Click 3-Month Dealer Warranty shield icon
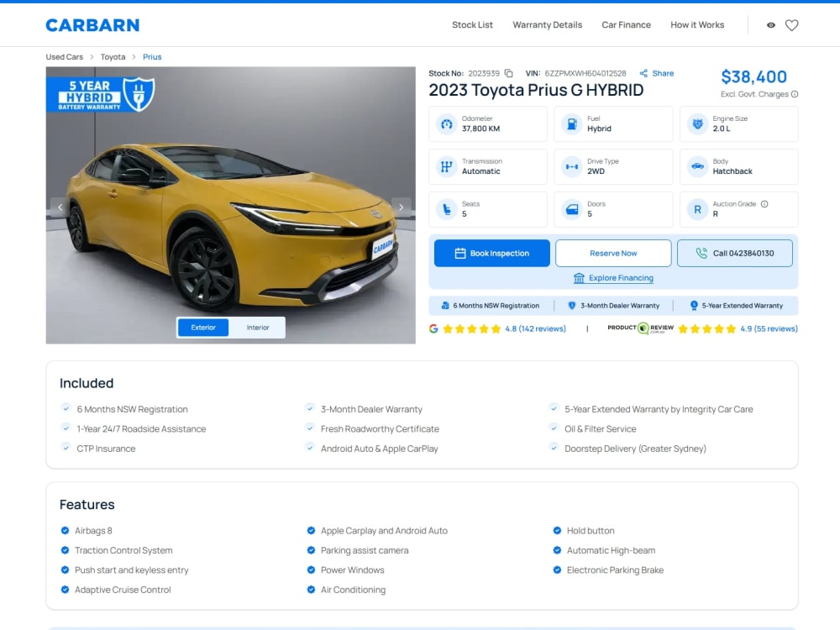This screenshot has width=840, height=630. coord(571,306)
